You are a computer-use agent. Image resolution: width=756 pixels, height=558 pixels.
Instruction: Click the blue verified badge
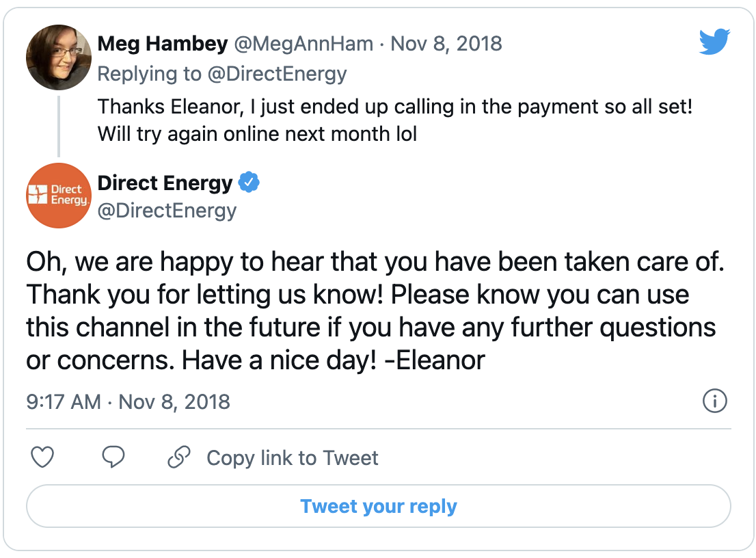pyautogui.click(x=249, y=183)
